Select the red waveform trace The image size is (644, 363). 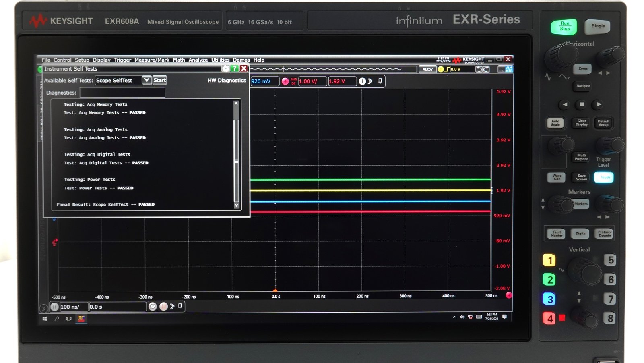(x=370, y=211)
